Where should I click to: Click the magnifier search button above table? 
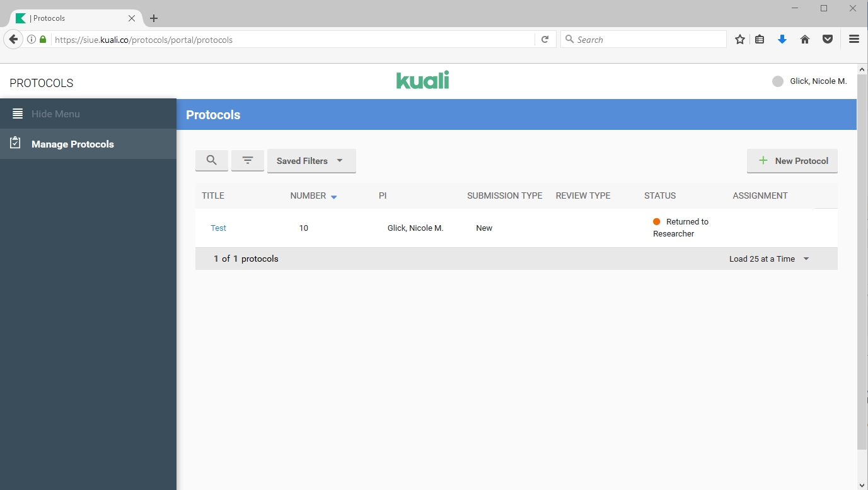212,161
